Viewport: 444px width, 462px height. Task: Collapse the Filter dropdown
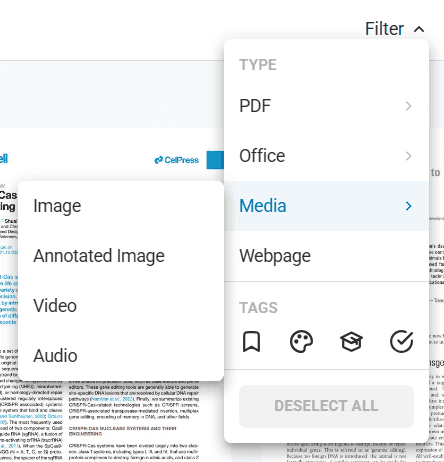(x=395, y=29)
